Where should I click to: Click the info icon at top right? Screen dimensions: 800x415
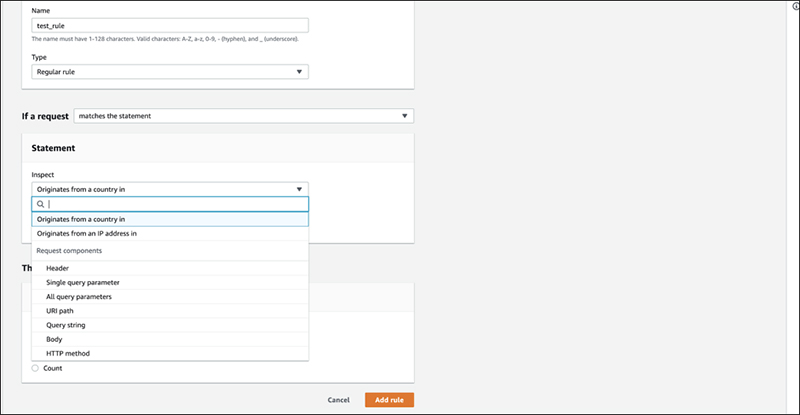(796, 6)
